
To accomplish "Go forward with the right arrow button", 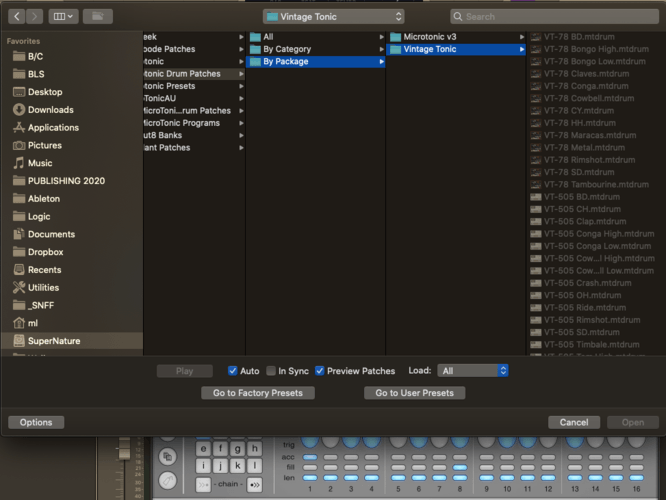I will tap(34, 17).
